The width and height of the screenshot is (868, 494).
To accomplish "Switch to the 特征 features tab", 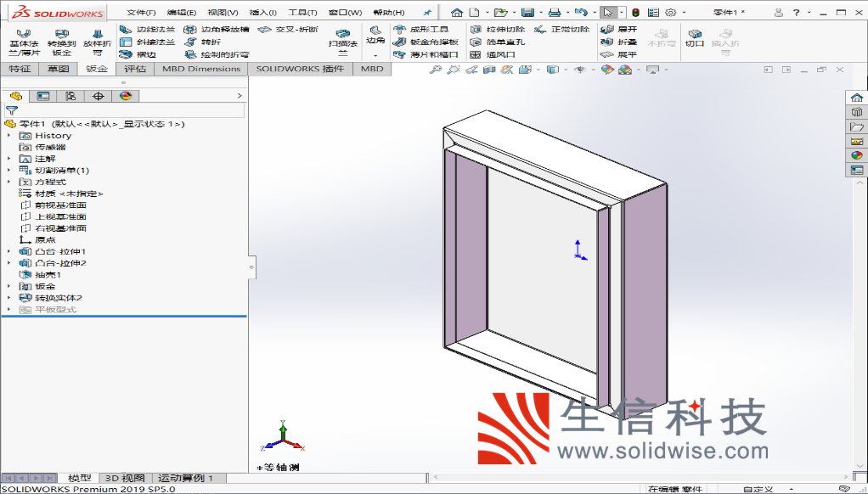I will point(20,69).
